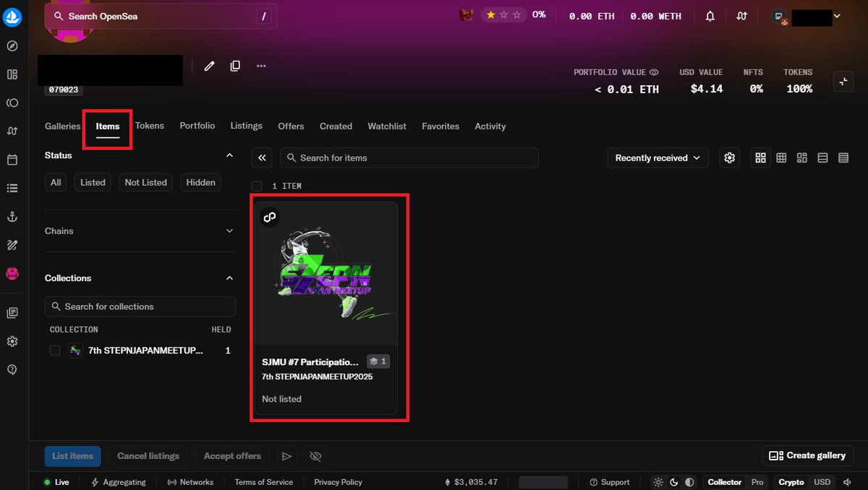Toggle portfolio value visibility eye
The height and width of the screenshot is (490, 868).
tap(654, 72)
